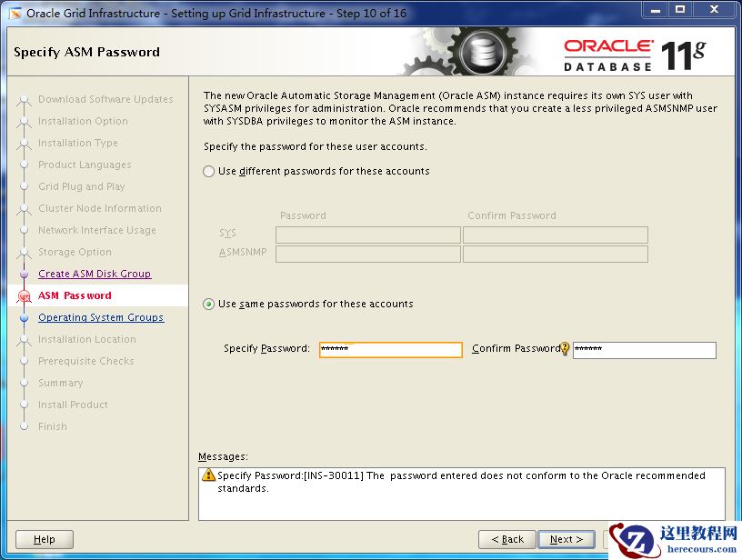
Task: Click the ASM Password step marker icon
Action: (25, 296)
